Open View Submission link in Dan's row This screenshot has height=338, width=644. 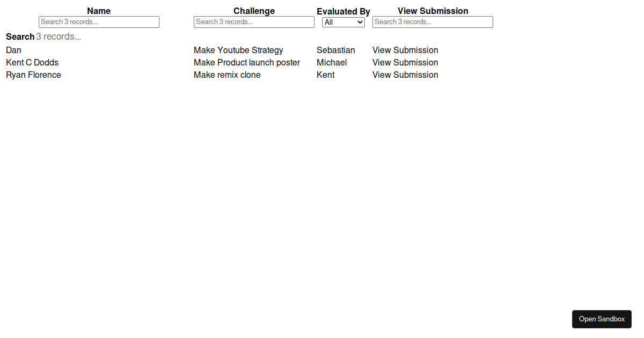(405, 50)
